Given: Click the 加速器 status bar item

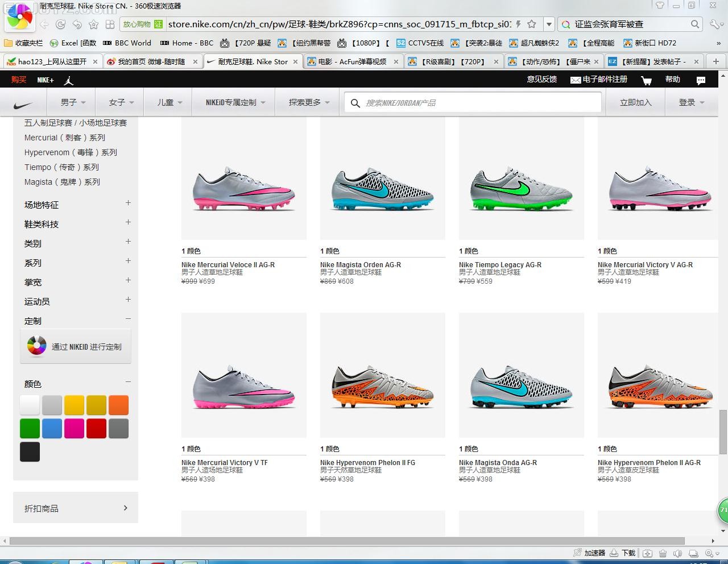Looking at the screenshot, I should (589, 553).
